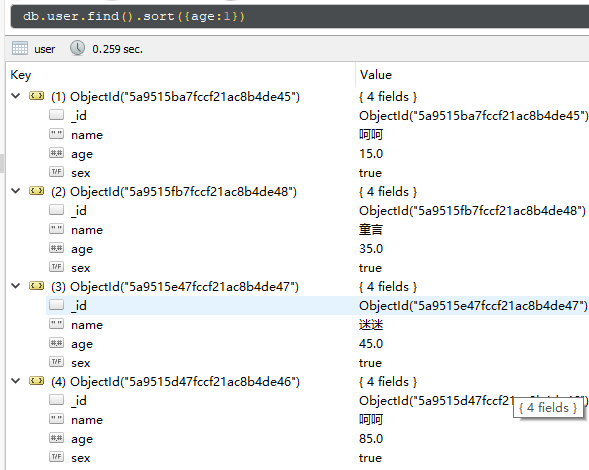Click the document icon of record (1)
This screenshot has width=589, height=470.
point(36,96)
